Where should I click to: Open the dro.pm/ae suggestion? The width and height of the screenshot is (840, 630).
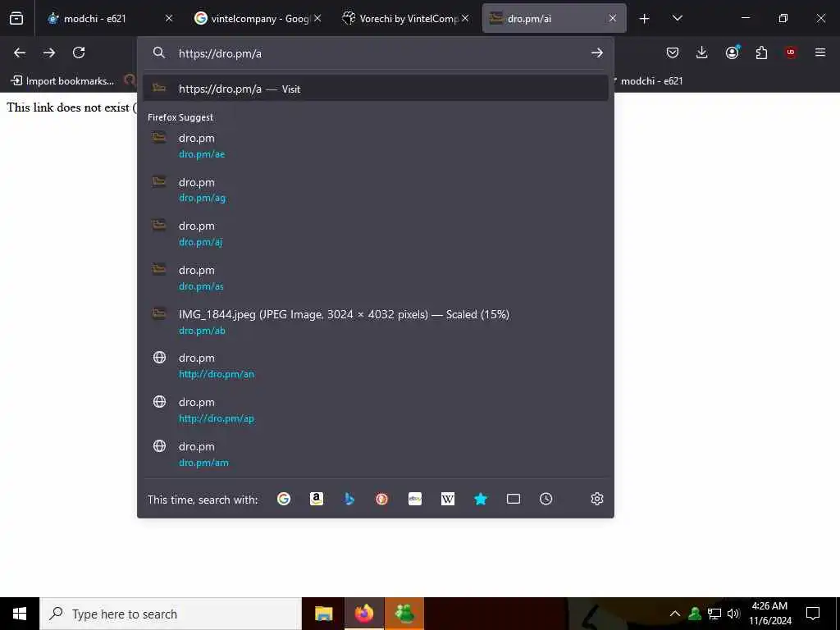[x=376, y=146]
